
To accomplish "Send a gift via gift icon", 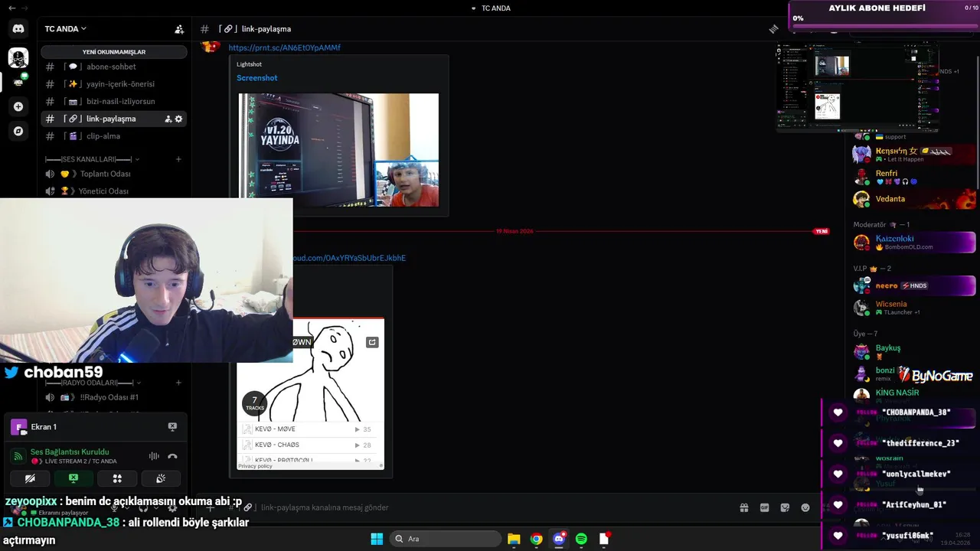I will pyautogui.click(x=743, y=507).
